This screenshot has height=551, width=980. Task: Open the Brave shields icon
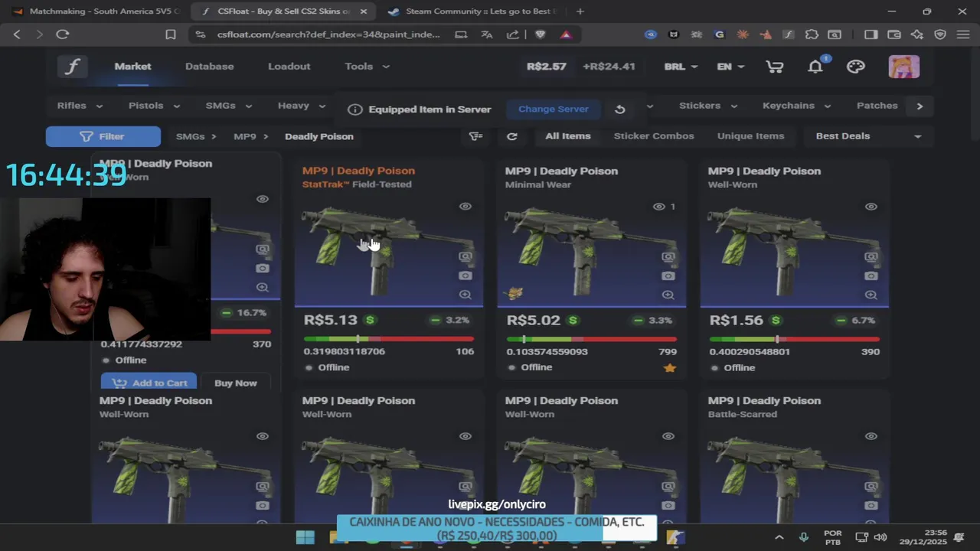click(x=541, y=34)
